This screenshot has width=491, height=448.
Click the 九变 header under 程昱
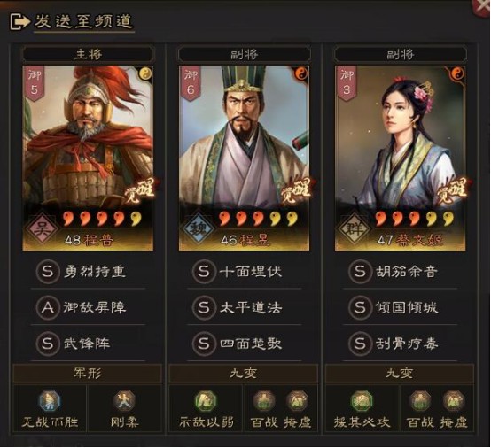(244, 374)
